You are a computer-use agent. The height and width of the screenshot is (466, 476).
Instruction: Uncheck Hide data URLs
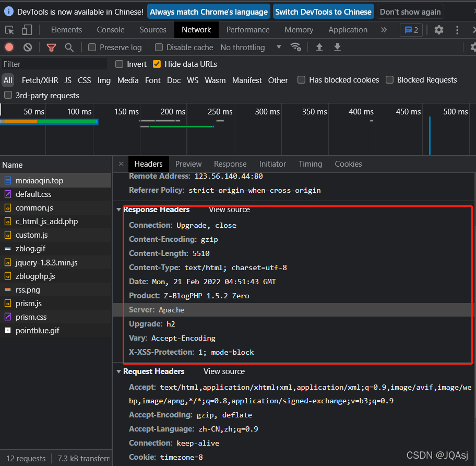click(157, 64)
